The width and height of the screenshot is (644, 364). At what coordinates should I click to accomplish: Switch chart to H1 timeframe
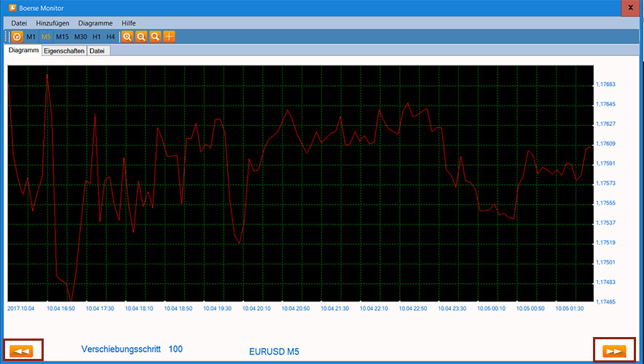(x=97, y=36)
